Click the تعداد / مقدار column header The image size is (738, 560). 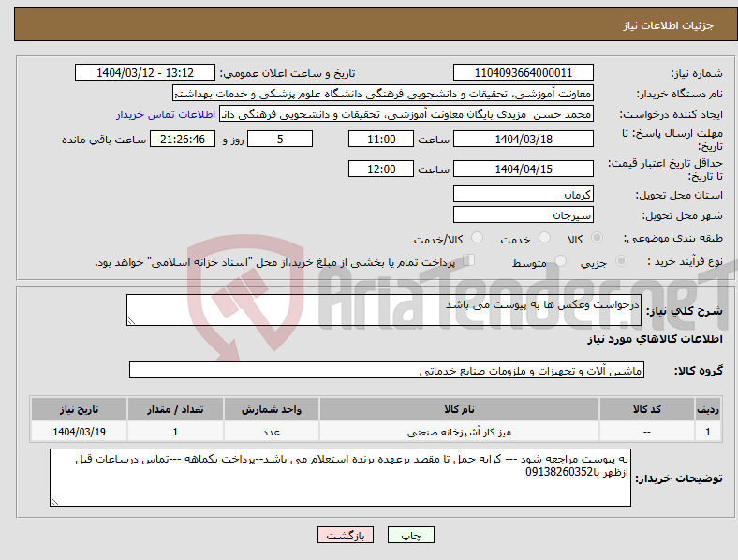[175, 409]
